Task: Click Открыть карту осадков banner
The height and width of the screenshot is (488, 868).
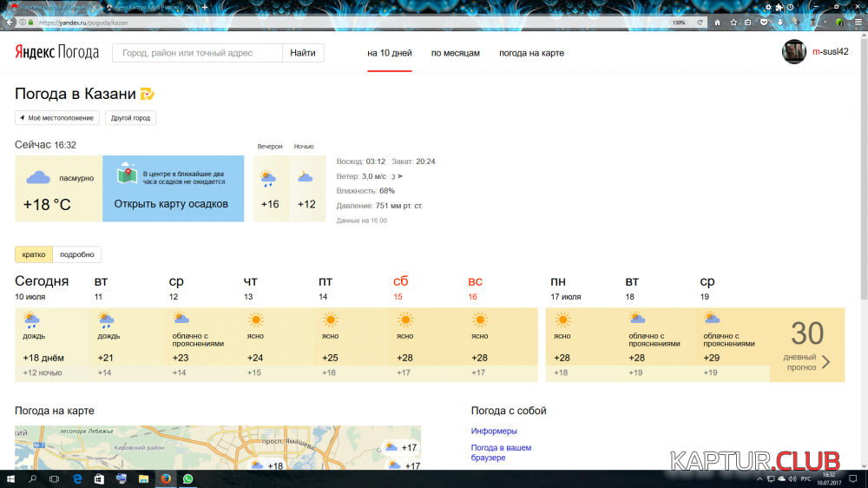Action: click(x=174, y=189)
